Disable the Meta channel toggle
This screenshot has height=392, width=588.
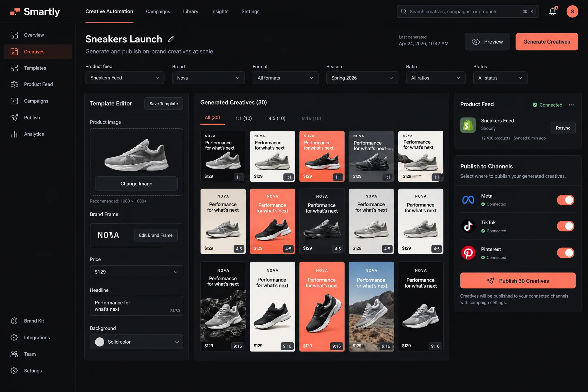[565, 200]
